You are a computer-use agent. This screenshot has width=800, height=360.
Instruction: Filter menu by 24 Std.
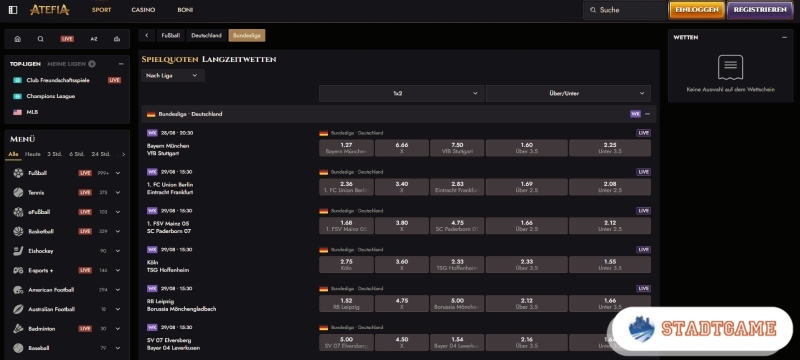click(101, 154)
